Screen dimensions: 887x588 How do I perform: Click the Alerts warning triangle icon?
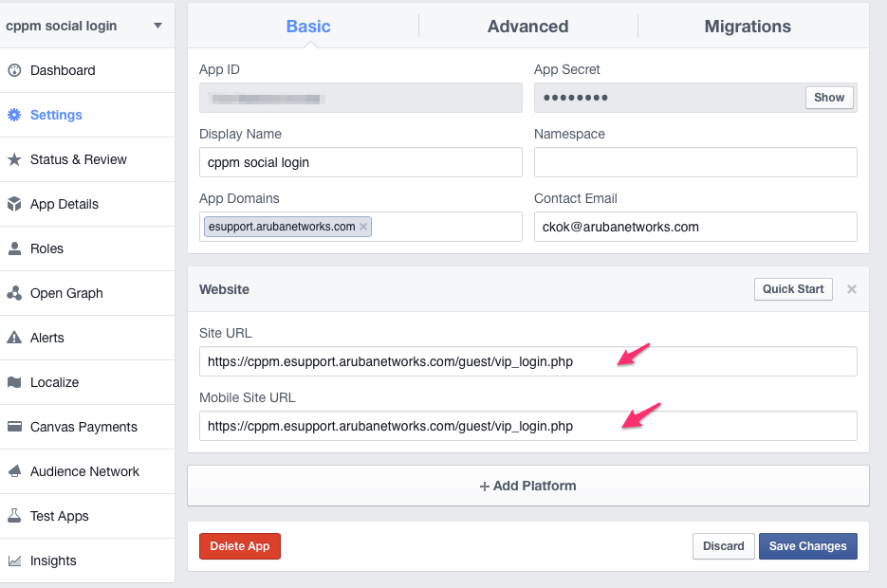[x=14, y=338]
